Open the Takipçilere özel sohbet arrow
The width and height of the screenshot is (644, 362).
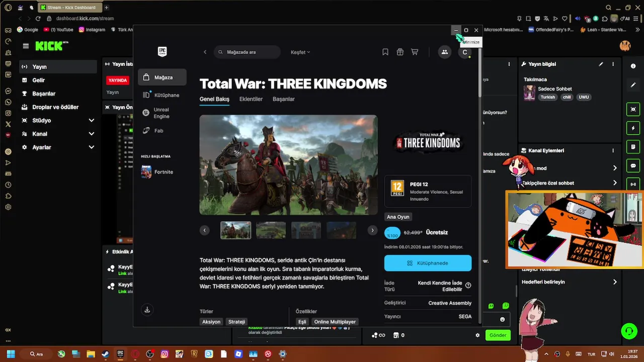click(614, 183)
